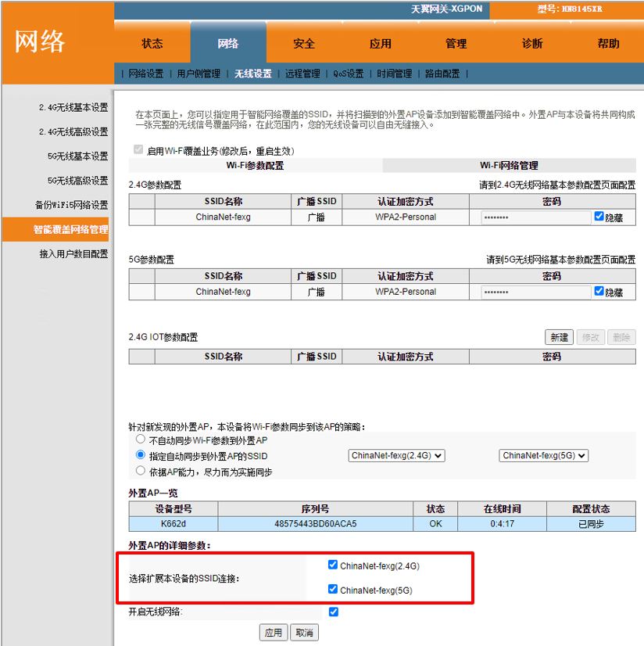The height and width of the screenshot is (646, 644).
Task: Open 5G无线高级设置 in sidebar
Action: [78, 181]
